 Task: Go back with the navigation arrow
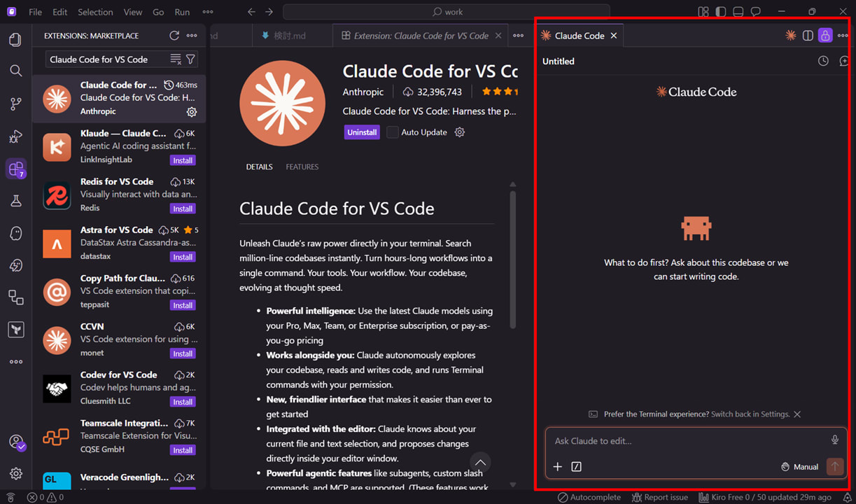252,12
